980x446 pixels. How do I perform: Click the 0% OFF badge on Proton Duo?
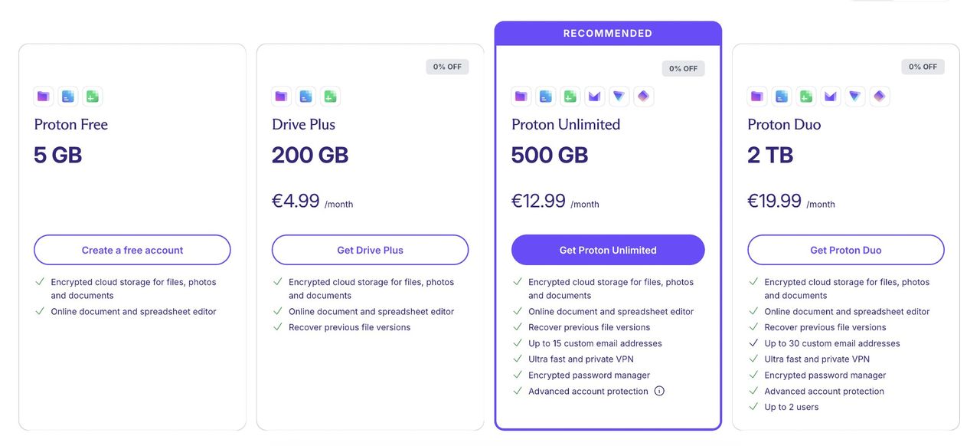point(923,67)
